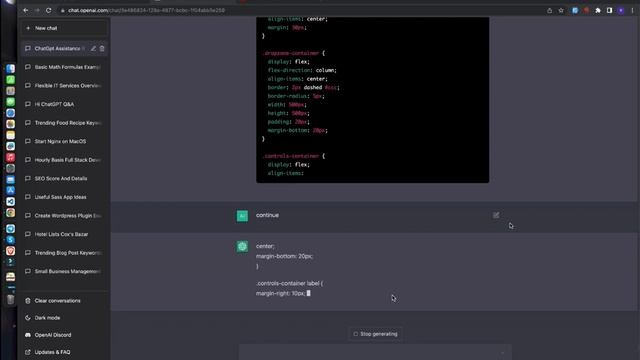This screenshot has height=360, width=640.
Task: Rename ChatGpt Assistance chat with pencil icon
Action: pos(93,49)
